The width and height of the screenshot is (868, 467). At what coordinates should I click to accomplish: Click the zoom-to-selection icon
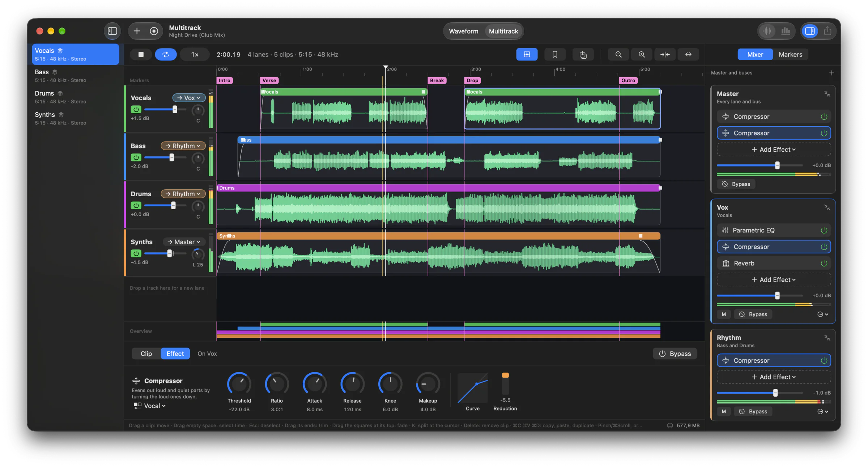(x=665, y=54)
